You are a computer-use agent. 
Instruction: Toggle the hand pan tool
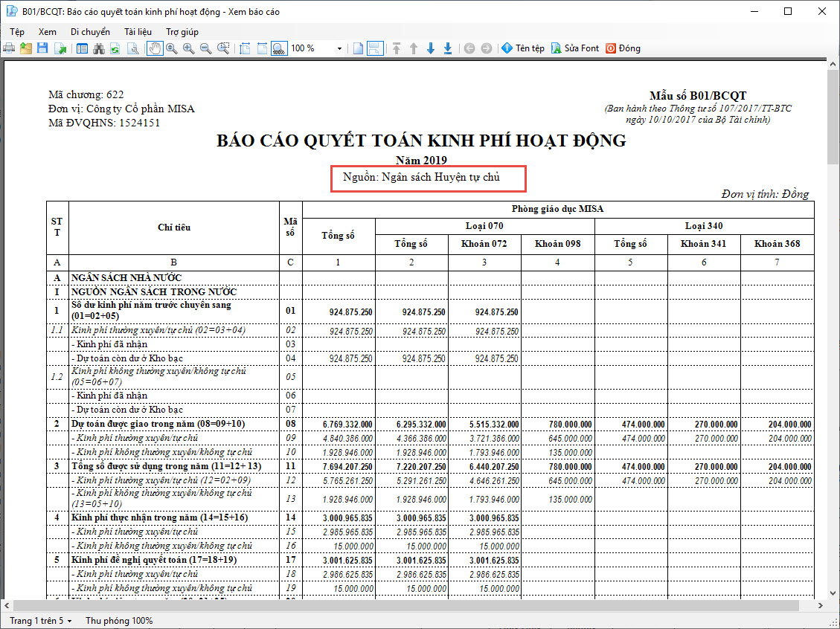click(x=155, y=48)
